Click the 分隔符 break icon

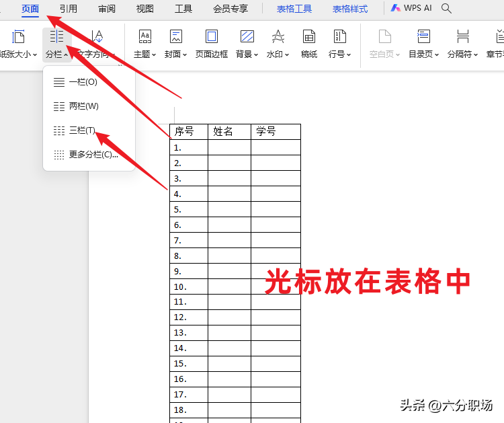(463, 37)
